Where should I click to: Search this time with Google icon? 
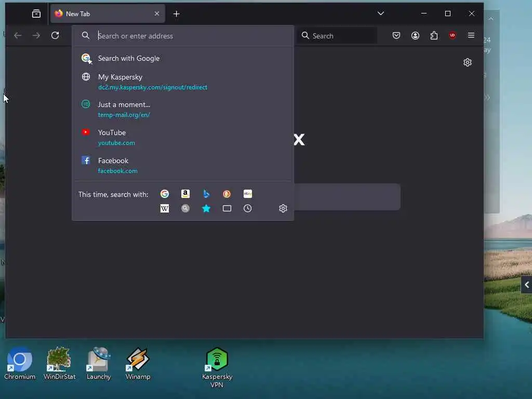pos(165,194)
